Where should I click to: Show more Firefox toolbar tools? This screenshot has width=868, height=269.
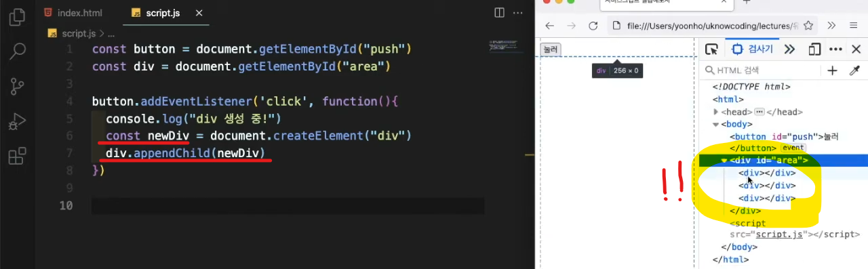(832, 26)
